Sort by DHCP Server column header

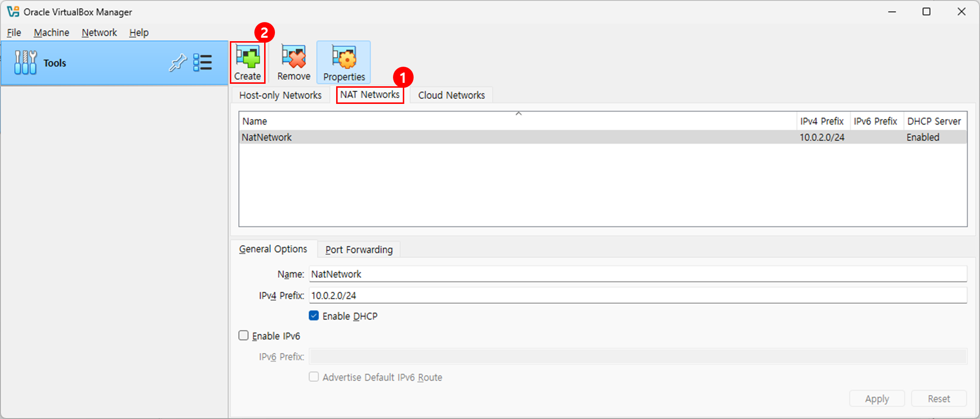935,121
